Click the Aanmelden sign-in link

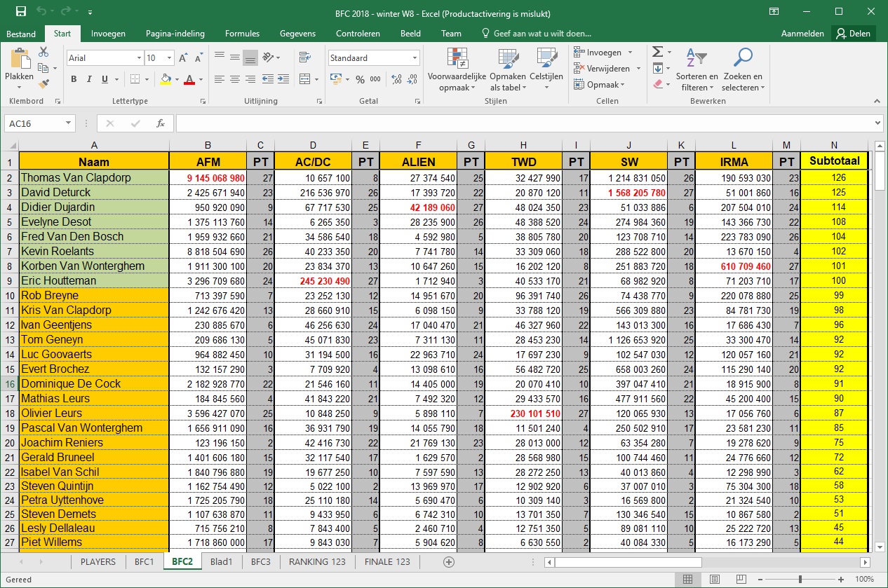[802, 33]
